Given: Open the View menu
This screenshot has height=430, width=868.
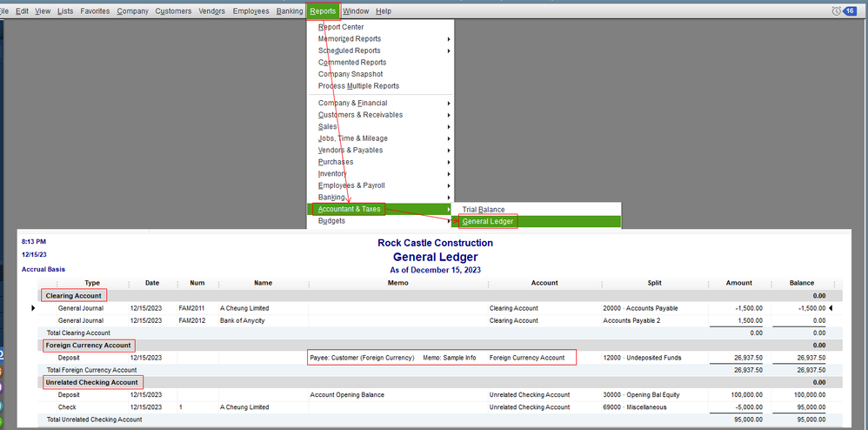Looking at the screenshot, I should click(x=43, y=11).
